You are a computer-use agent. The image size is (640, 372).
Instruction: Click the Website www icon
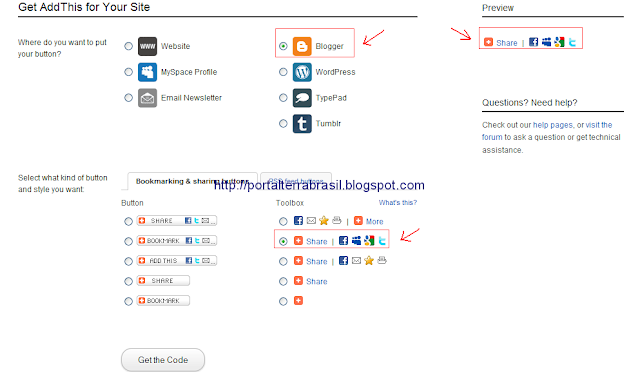(147, 46)
